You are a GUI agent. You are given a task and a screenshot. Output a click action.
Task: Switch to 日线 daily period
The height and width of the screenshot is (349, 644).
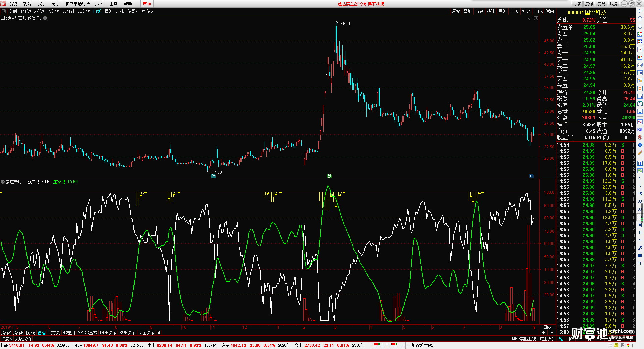97,11
